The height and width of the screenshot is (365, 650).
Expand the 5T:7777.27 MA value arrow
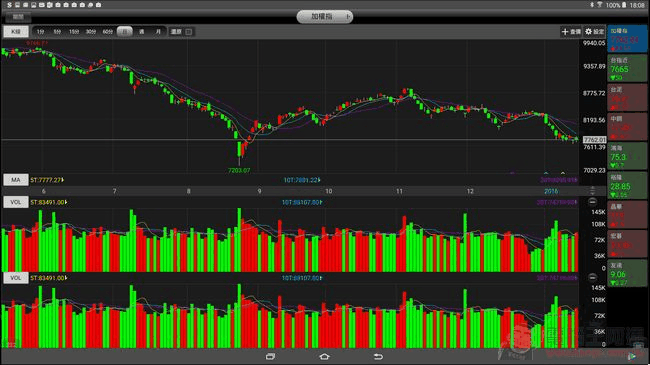coord(63,180)
